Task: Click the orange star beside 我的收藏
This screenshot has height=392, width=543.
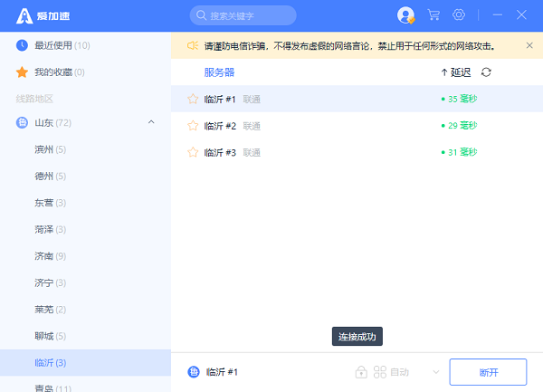Action: coord(22,72)
